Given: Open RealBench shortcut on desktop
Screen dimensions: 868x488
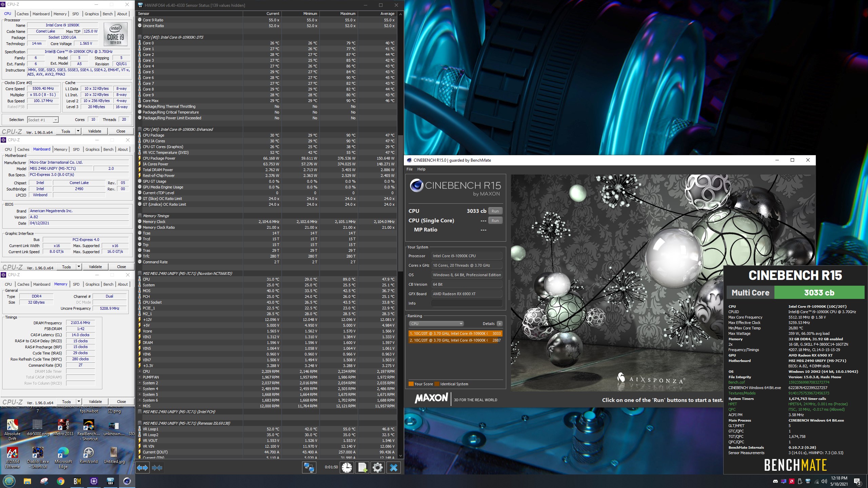Looking at the screenshot, I should pyautogui.click(x=88, y=430).
